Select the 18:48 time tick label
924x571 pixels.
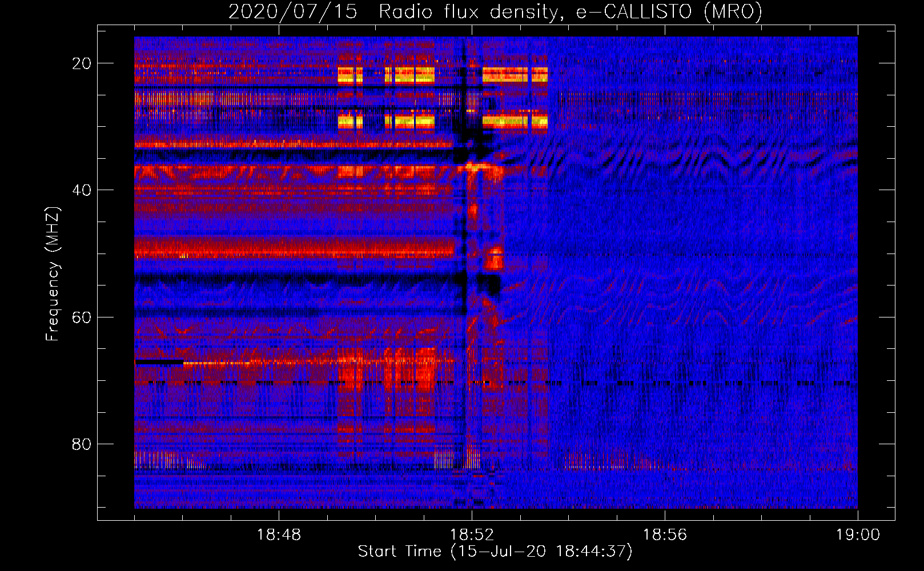279,535
